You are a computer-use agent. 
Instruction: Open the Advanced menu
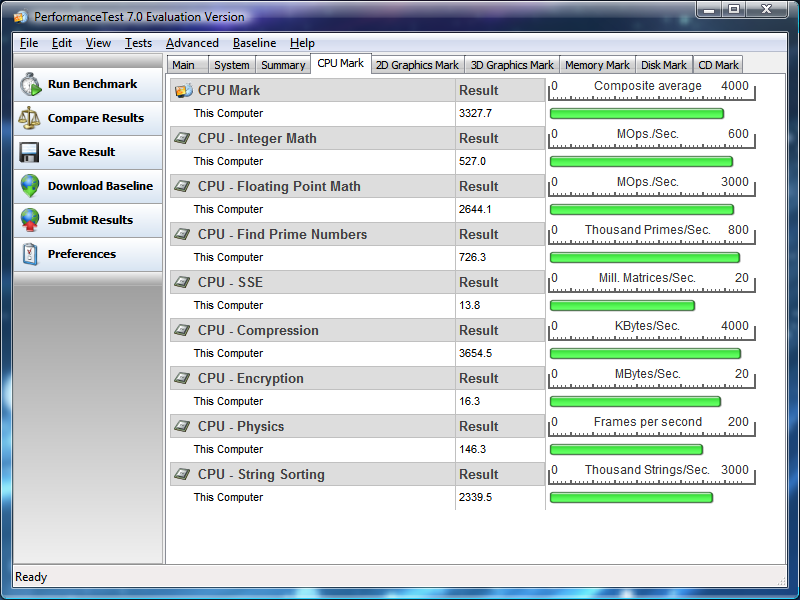[192, 43]
